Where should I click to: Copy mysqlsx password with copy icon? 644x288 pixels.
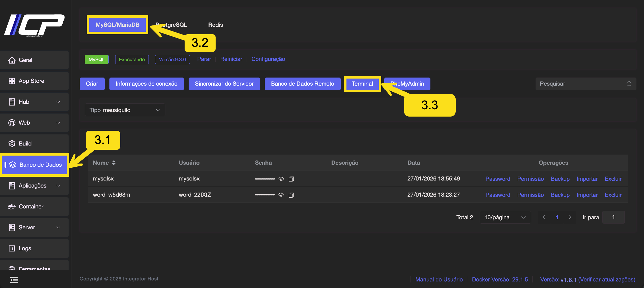(291, 179)
